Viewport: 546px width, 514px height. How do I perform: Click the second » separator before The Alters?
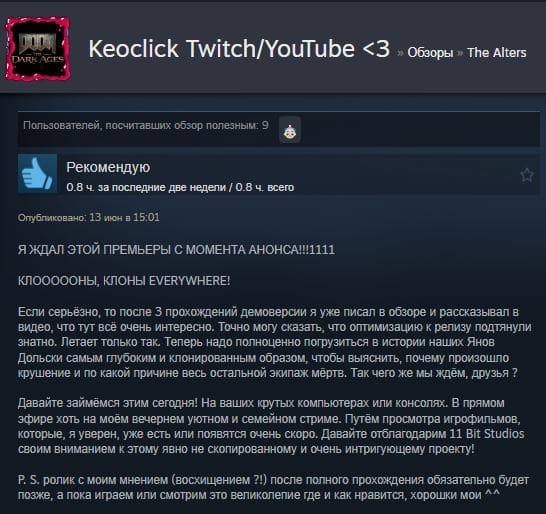(x=460, y=53)
